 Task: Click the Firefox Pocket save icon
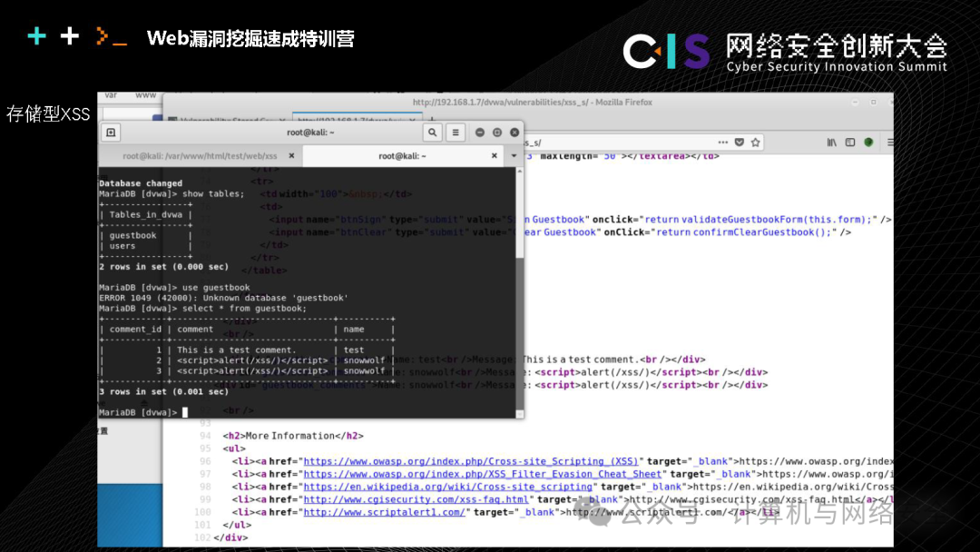coord(740,143)
